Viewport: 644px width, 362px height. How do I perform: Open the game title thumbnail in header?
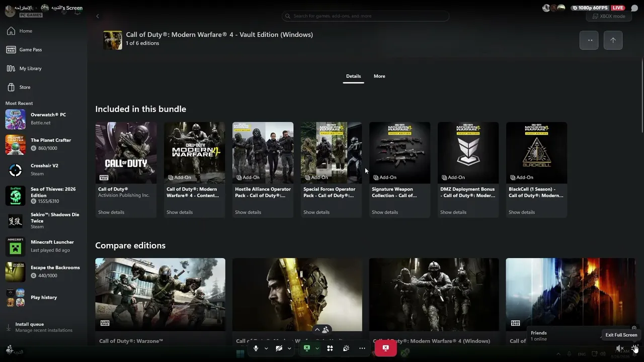(x=113, y=40)
